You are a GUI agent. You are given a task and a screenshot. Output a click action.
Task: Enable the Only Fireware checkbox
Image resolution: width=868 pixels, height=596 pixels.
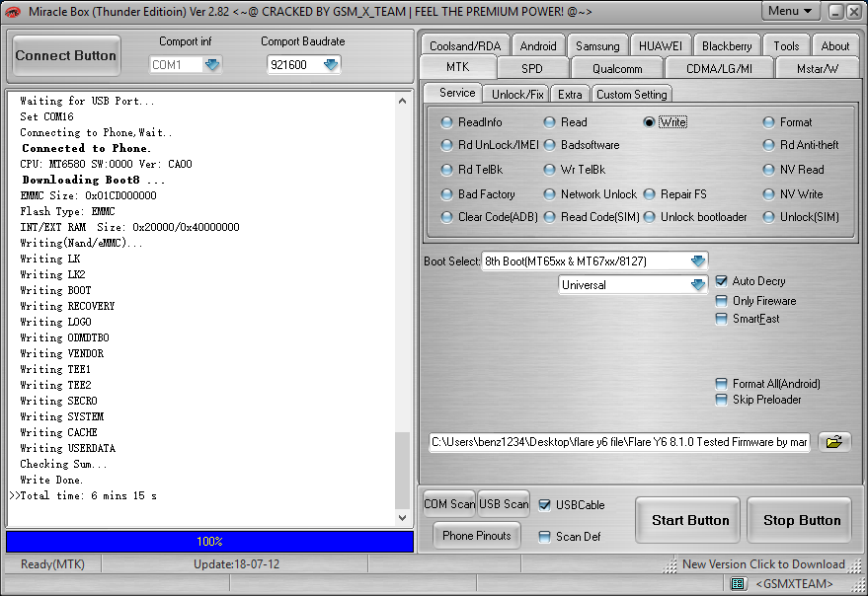[x=721, y=301]
